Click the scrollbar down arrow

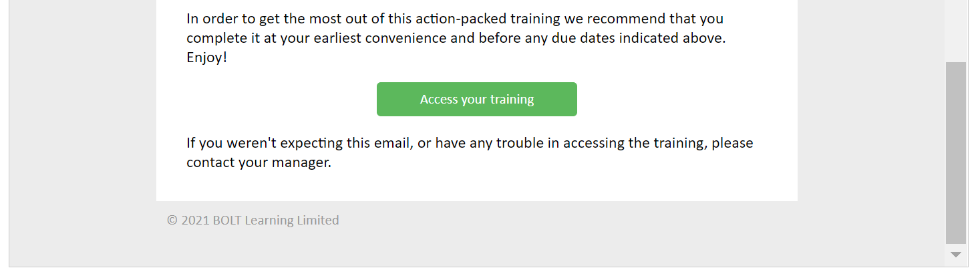tap(956, 255)
